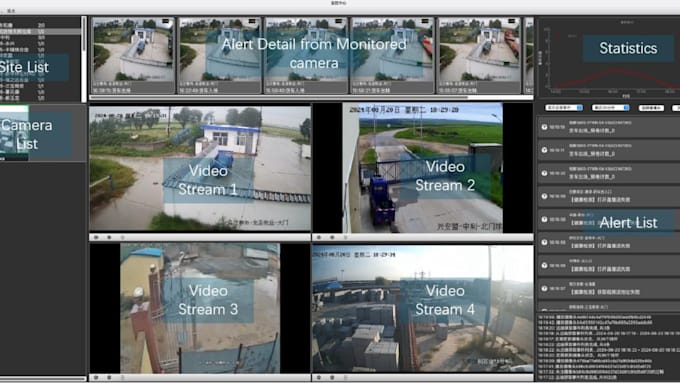Click second control icon below brick yard feed
The image size is (680, 383).
click(x=332, y=378)
